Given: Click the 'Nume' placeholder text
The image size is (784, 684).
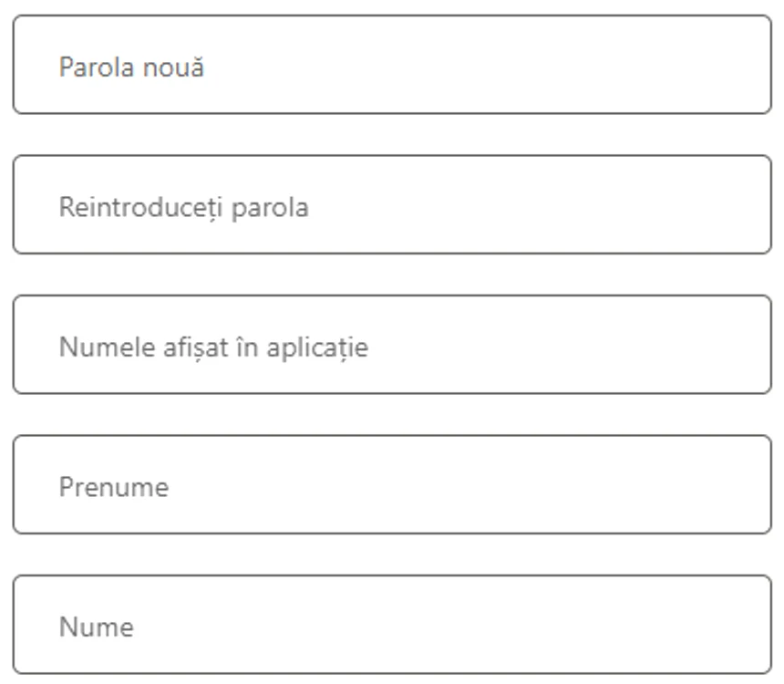Looking at the screenshot, I should pos(97,627).
